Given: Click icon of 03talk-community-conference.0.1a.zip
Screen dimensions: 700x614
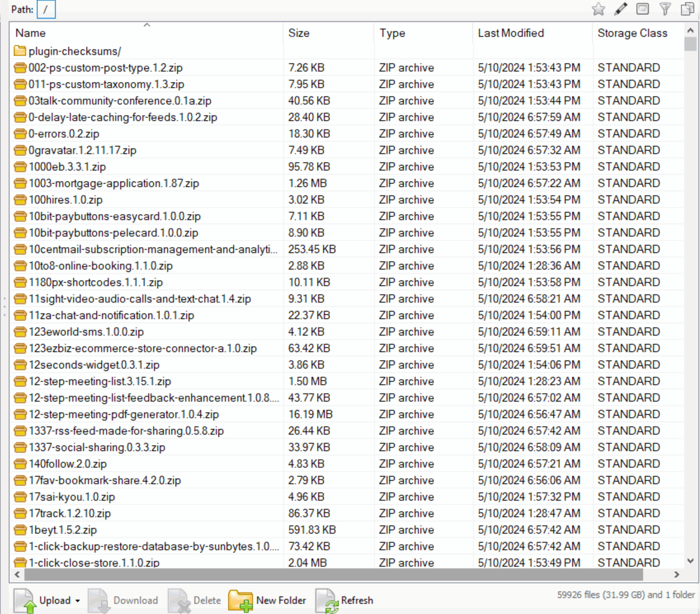Looking at the screenshot, I should click(x=20, y=101).
